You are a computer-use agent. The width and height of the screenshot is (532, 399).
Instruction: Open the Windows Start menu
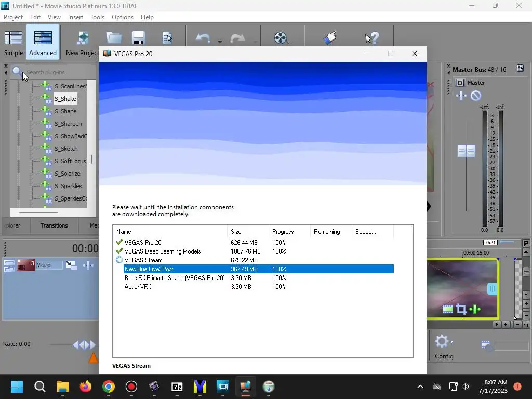17,387
